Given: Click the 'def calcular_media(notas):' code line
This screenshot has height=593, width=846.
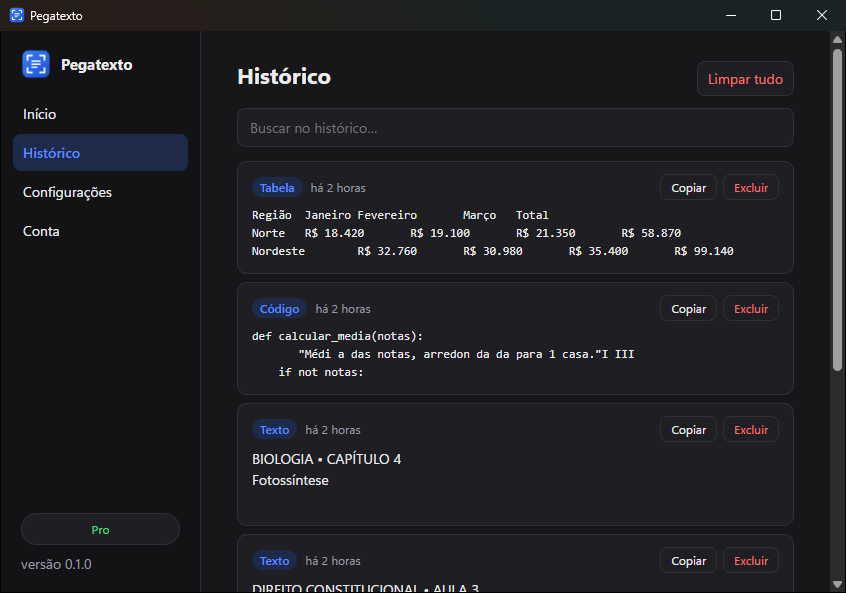Looking at the screenshot, I should (337, 336).
